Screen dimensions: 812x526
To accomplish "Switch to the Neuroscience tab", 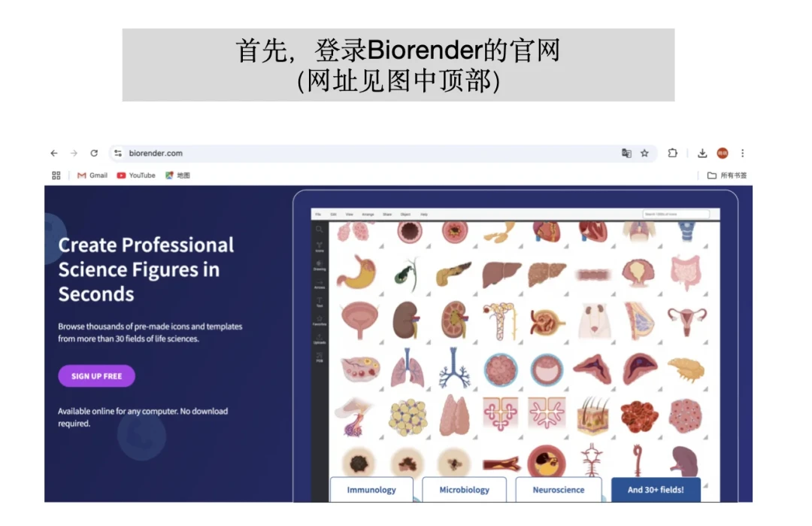I will click(x=558, y=490).
